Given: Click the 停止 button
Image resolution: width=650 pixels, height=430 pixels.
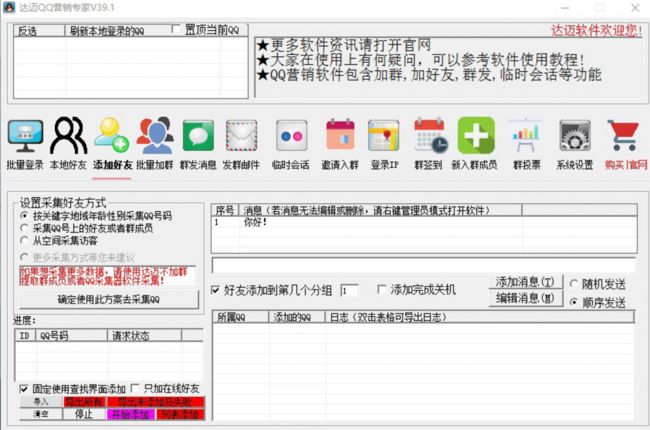Looking at the screenshot, I should pyautogui.click(x=84, y=414).
